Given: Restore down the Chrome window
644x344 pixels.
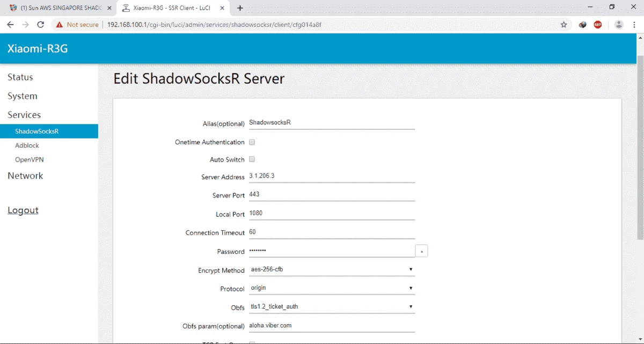Looking at the screenshot, I should (612, 7).
